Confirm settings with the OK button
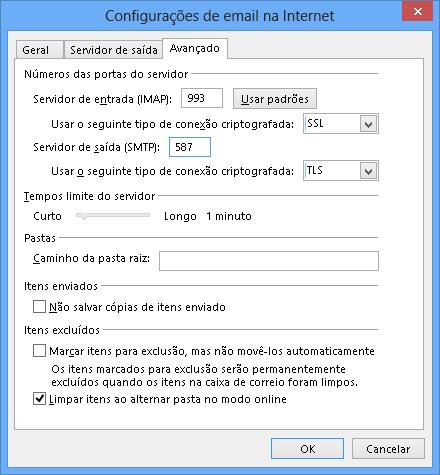 tap(307, 449)
